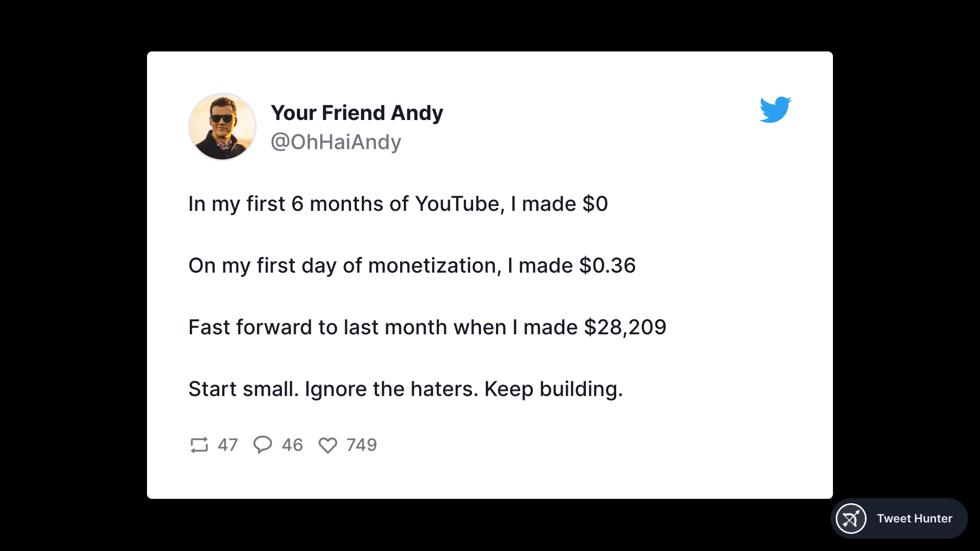The height and width of the screenshot is (551, 980).
Task: Click the reply speech bubble icon
Action: [x=263, y=444]
